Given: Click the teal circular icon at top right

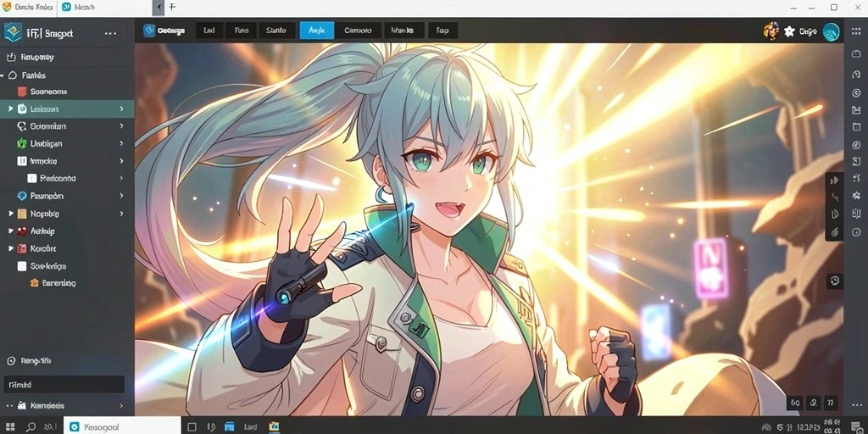Looking at the screenshot, I should [831, 32].
